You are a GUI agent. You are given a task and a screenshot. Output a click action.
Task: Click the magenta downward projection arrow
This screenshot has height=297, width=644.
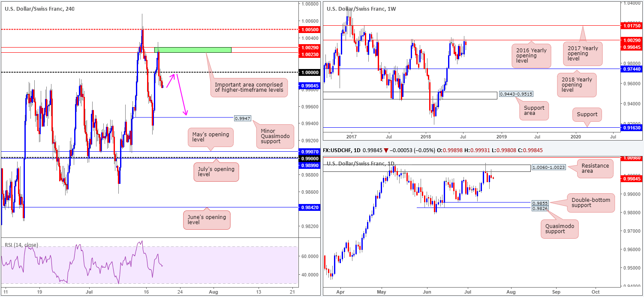(181, 95)
